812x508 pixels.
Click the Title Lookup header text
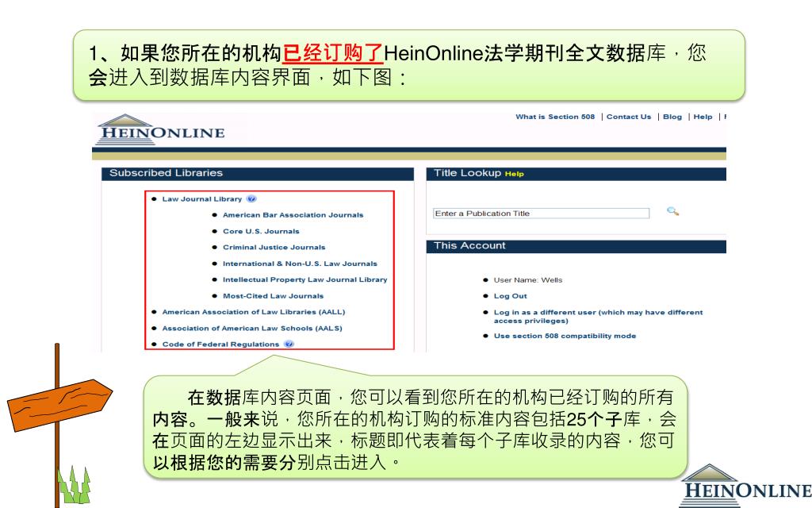tap(467, 173)
